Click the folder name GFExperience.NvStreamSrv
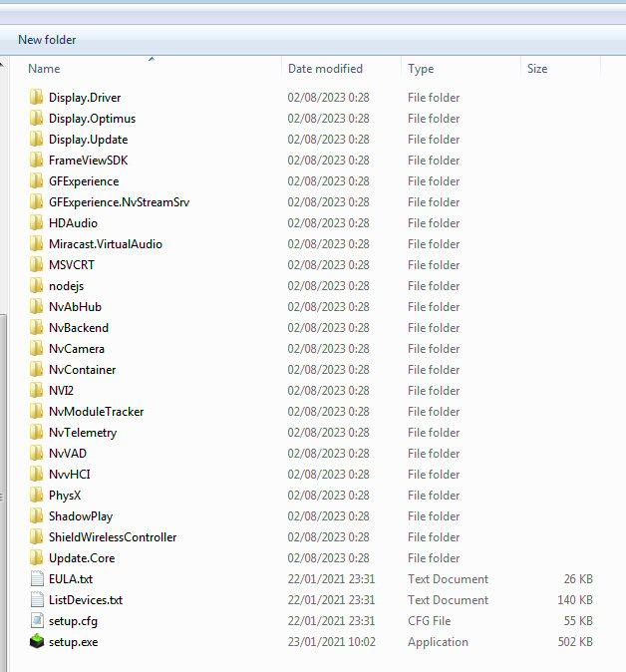626x672 pixels. tap(119, 202)
